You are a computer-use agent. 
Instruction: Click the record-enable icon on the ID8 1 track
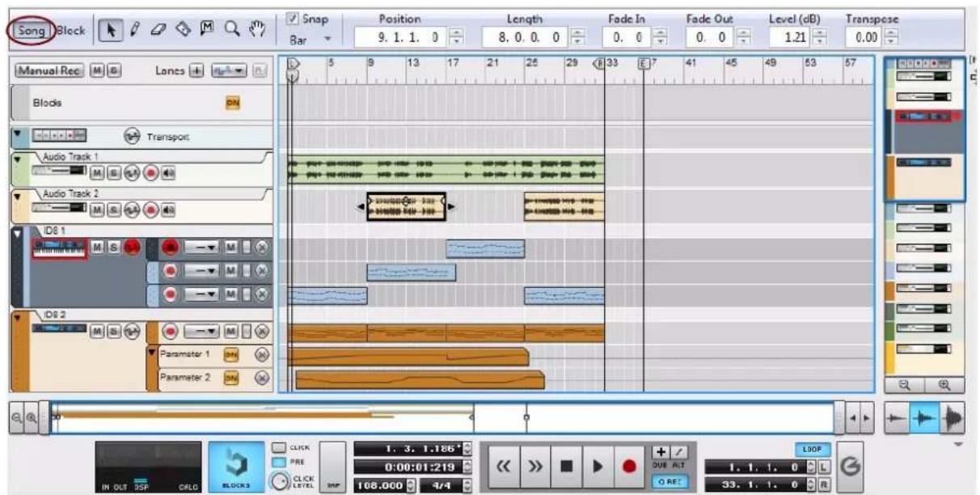(x=132, y=248)
